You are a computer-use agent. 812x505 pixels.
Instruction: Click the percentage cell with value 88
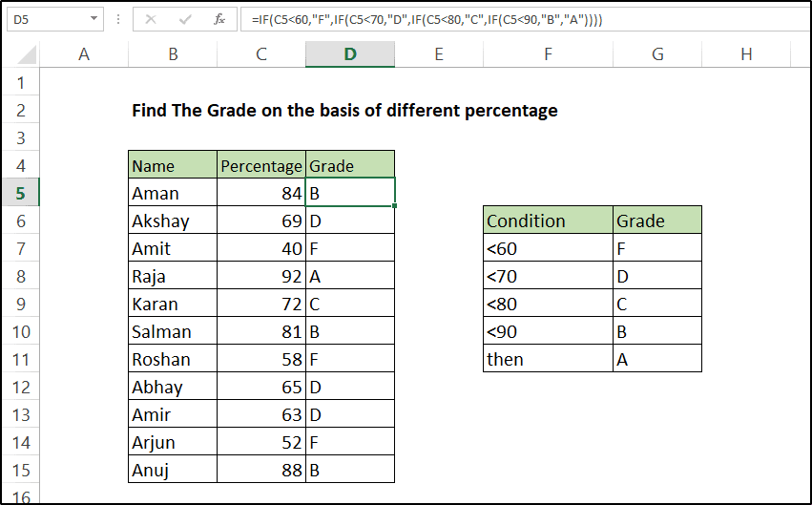coord(261,470)
